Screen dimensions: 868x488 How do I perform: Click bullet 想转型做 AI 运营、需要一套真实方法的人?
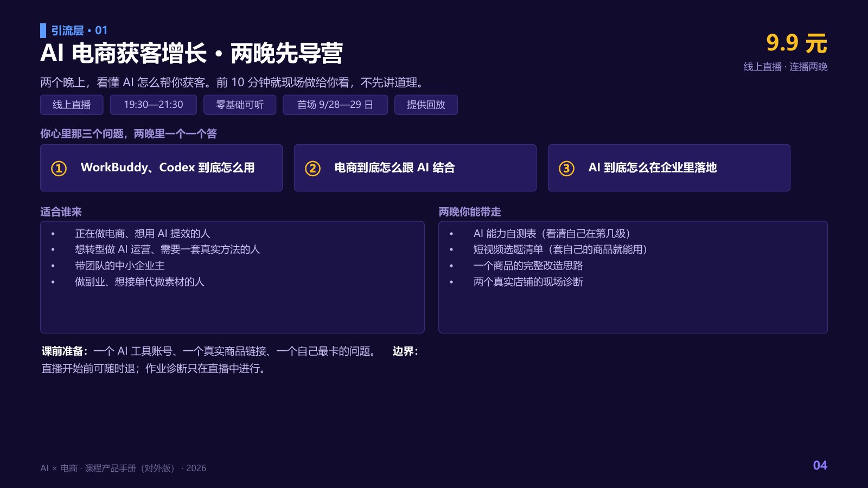[x=167, y=249]
